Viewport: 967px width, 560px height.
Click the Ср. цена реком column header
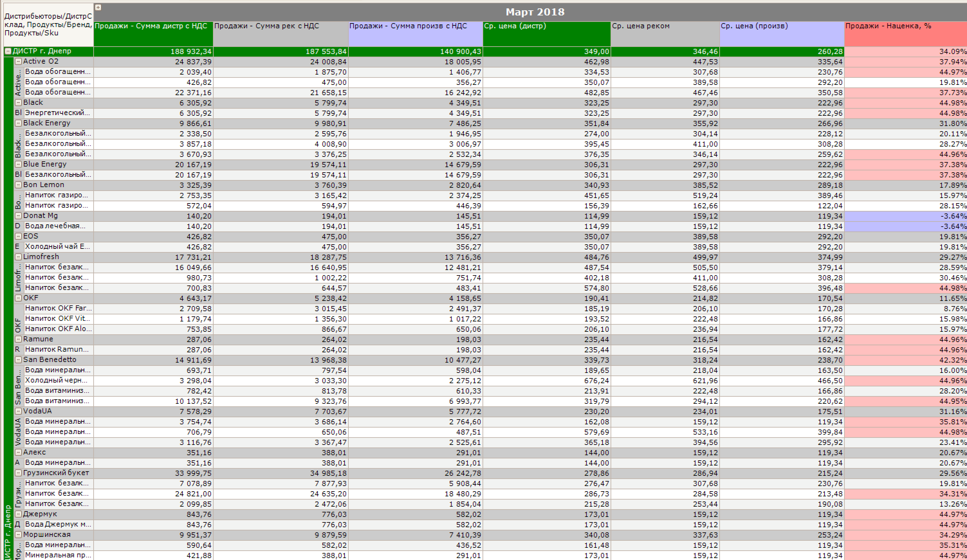coord(665,34)
